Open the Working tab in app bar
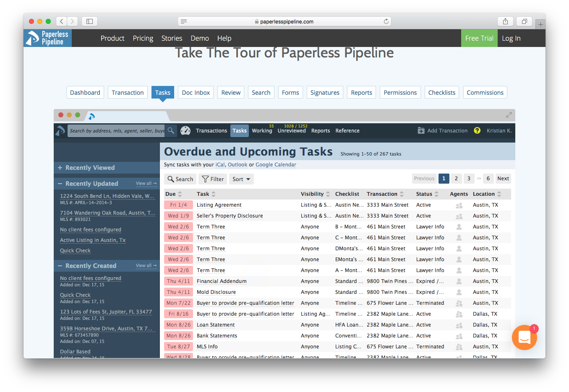The height and width of the screenshot is (392, 569). [262, 131]
